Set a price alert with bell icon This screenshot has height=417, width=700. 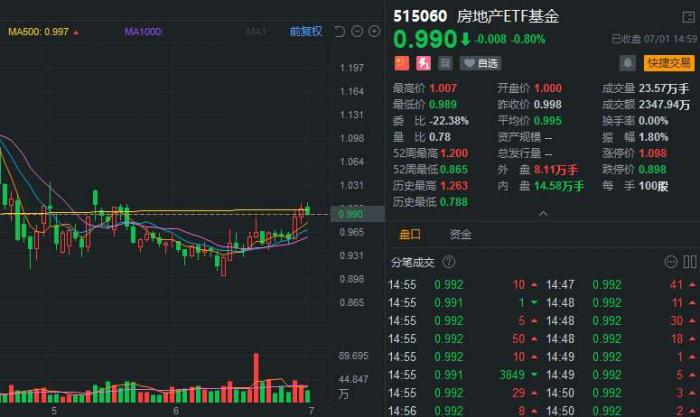627,63
